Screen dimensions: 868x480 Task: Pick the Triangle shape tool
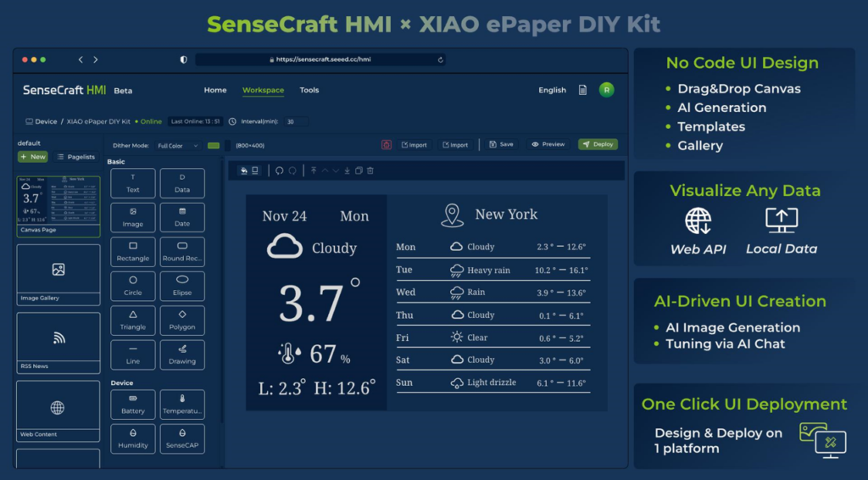point(133,320)
